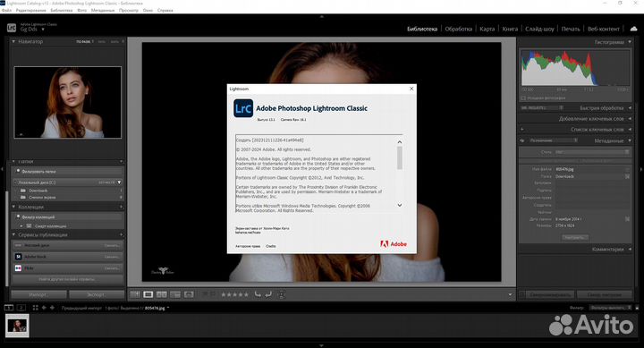Select the 805476.jpg filmstrip thumbnail
The height and width of the screenshot is (348, 644).
pyautogui.click(x=17, y=326)
